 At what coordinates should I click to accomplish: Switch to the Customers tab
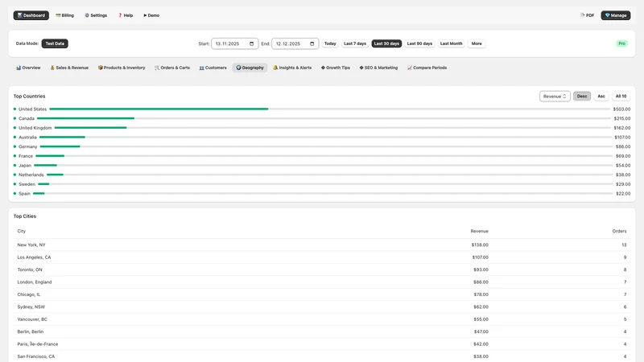pyautogui.click(x=213, y=68)
